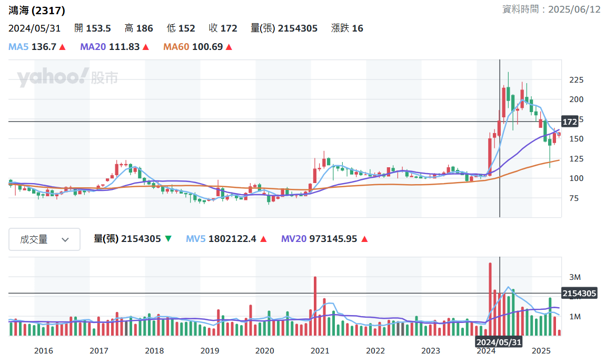Toggle the MA5 moving average legend

(18, 47)
